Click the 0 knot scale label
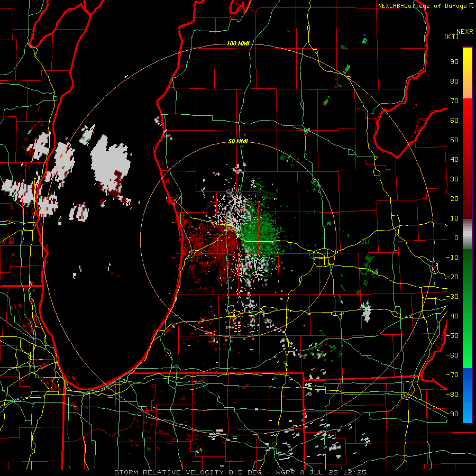The width and height of the screenshot is (476, 476). pos(456,238)
